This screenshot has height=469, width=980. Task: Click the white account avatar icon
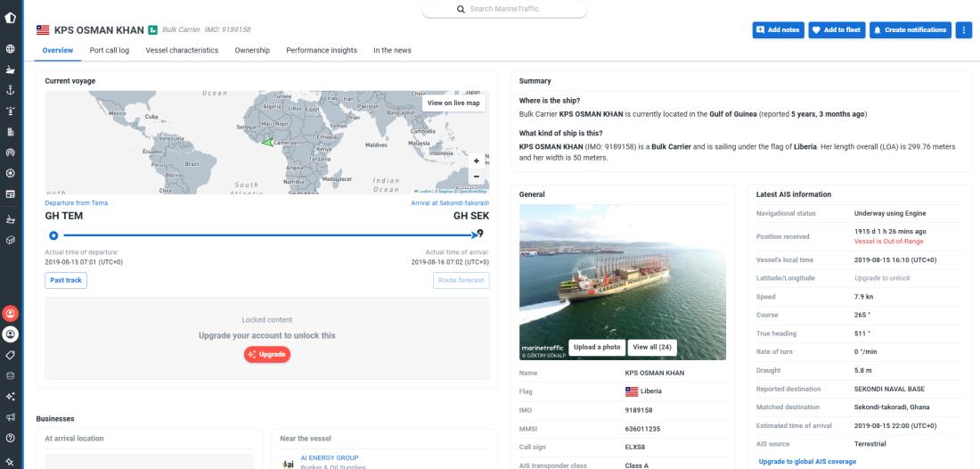10,334
